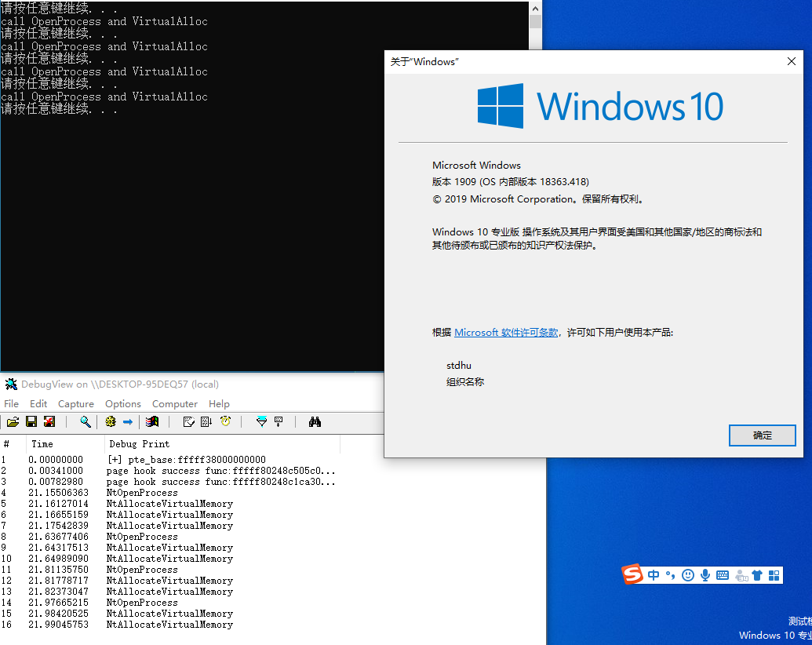Select log row 16 at 21.99045753
Viewport: 812px width, 645px height.
pyautogui.click(x=170, y=625)
